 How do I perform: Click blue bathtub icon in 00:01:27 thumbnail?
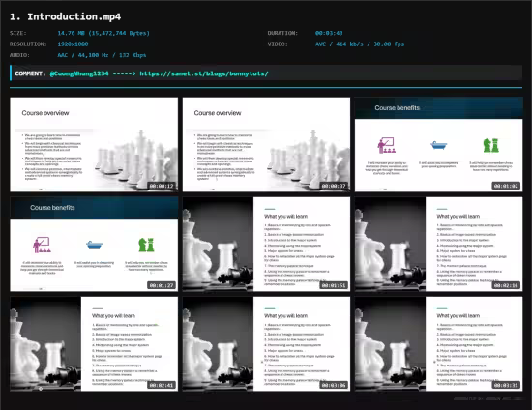point(95,245)
